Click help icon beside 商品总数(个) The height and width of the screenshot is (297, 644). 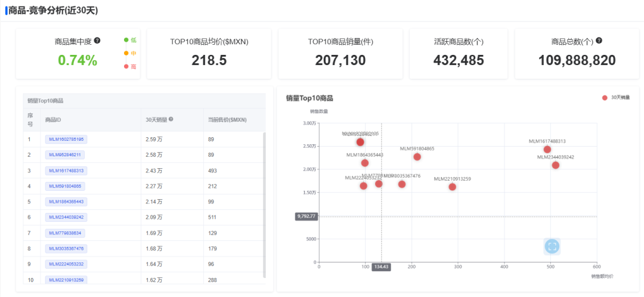pos(599,41)
